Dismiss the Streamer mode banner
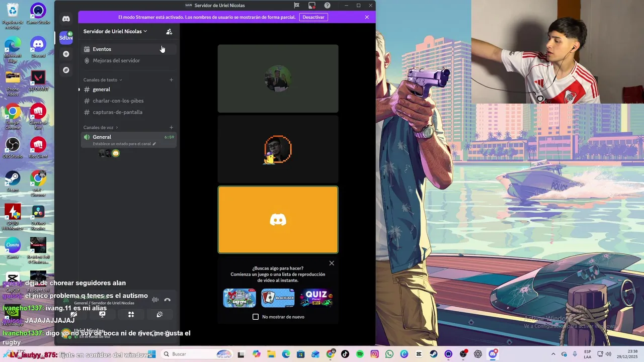 (x=367, y=17)
